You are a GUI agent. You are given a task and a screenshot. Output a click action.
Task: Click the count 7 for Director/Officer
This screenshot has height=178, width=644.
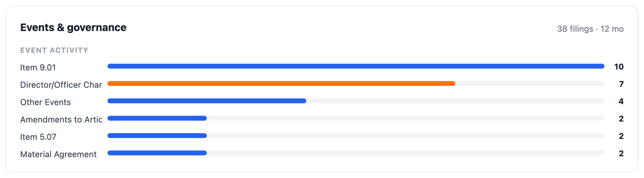621,84
